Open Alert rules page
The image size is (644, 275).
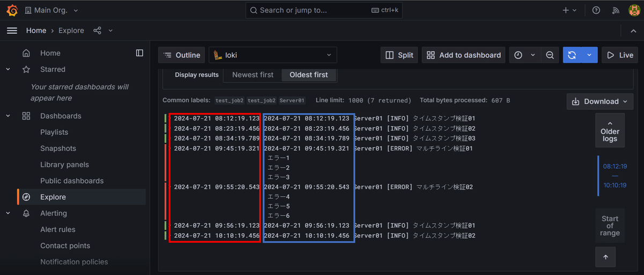pyautogui.click(x=58, y=229)
